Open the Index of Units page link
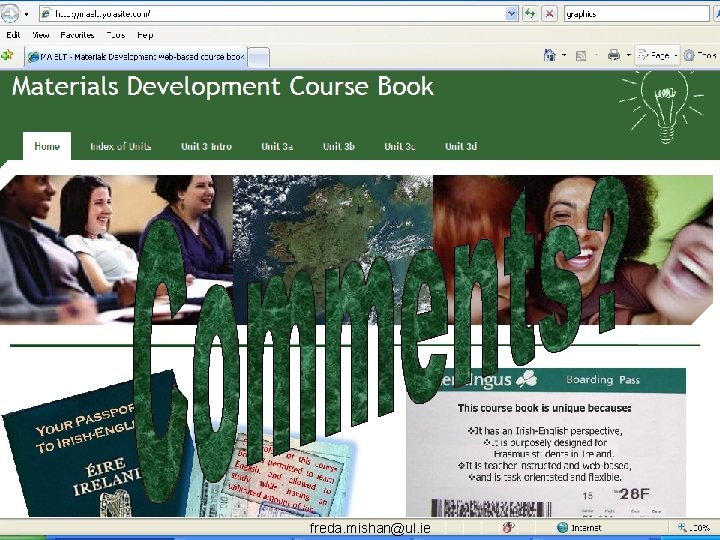Viewport: 720px width, 540px height. pyautogui.click(x=120, y=146)
